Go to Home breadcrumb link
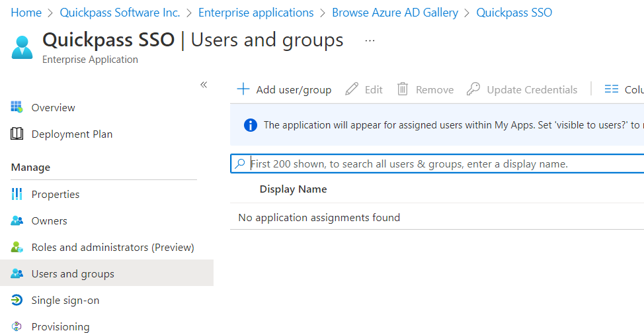Viewport: 644px width, 333px height. [x=26, y=13]
